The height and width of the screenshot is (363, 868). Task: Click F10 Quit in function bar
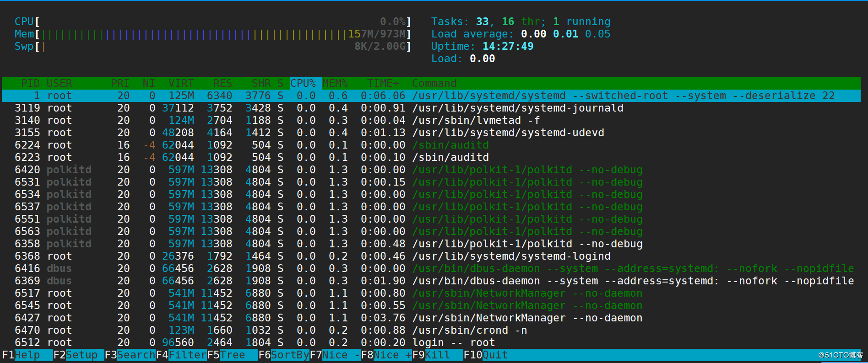[486, 355]
